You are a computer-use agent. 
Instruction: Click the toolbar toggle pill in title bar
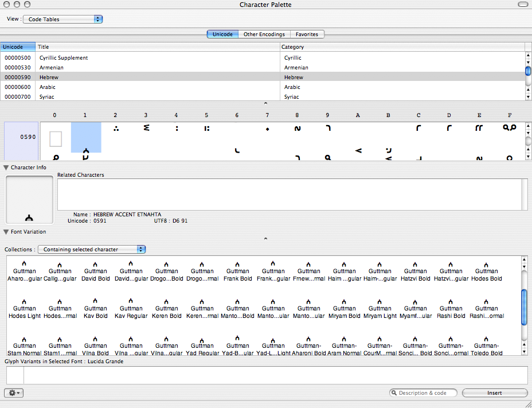click(x=522, y=5)
